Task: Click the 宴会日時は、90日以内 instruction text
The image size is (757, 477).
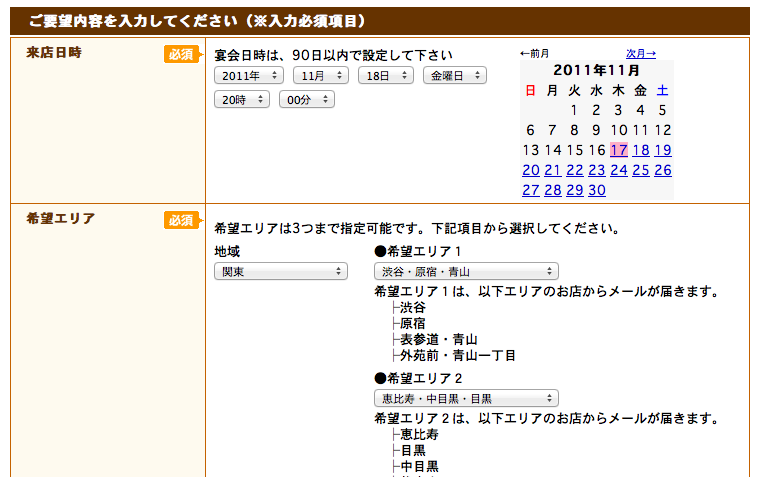Action: [334, 55]
